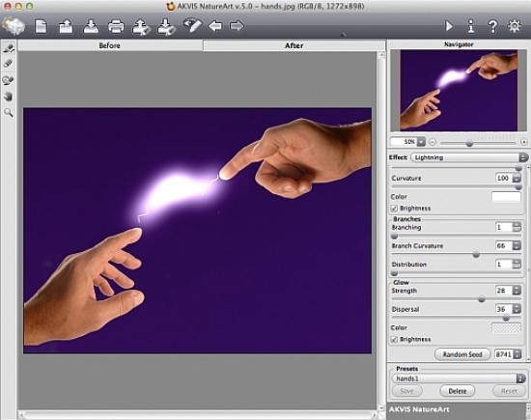
Task: Save the image using toolbar icon
Action: point(91,26)
